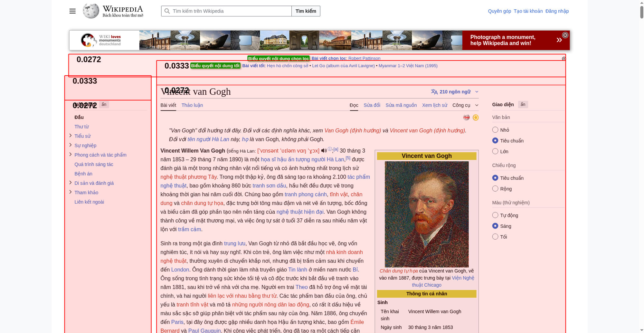Open Viện Nghệ thuật Chicago link

(443, 281)
